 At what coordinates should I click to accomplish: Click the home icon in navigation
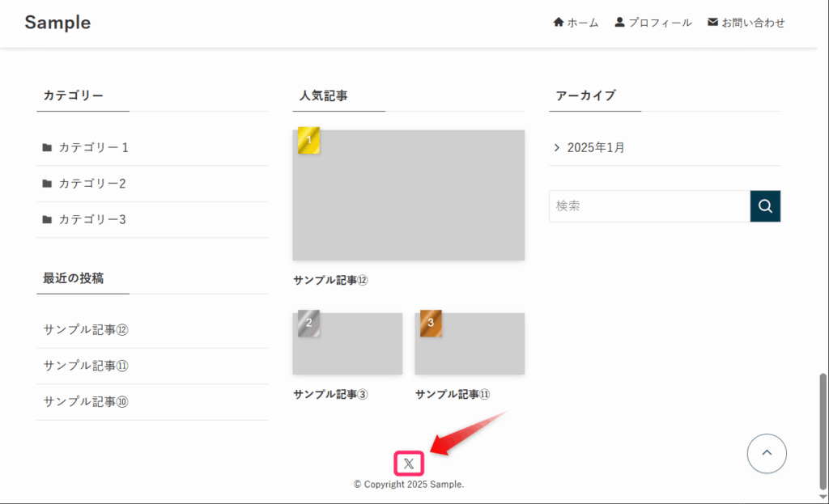pyautogui.click(x=559, y=22)
